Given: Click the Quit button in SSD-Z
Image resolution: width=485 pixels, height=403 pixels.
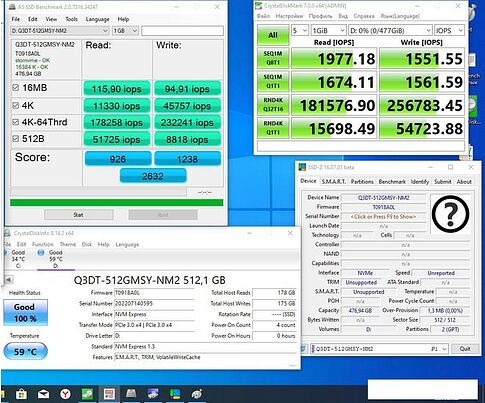Looking at the screenshot, I should click(x=465, y=349).
